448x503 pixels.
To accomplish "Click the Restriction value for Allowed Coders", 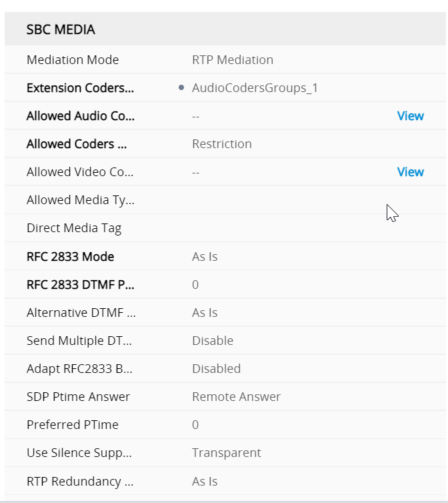I will tap(222, 144).
